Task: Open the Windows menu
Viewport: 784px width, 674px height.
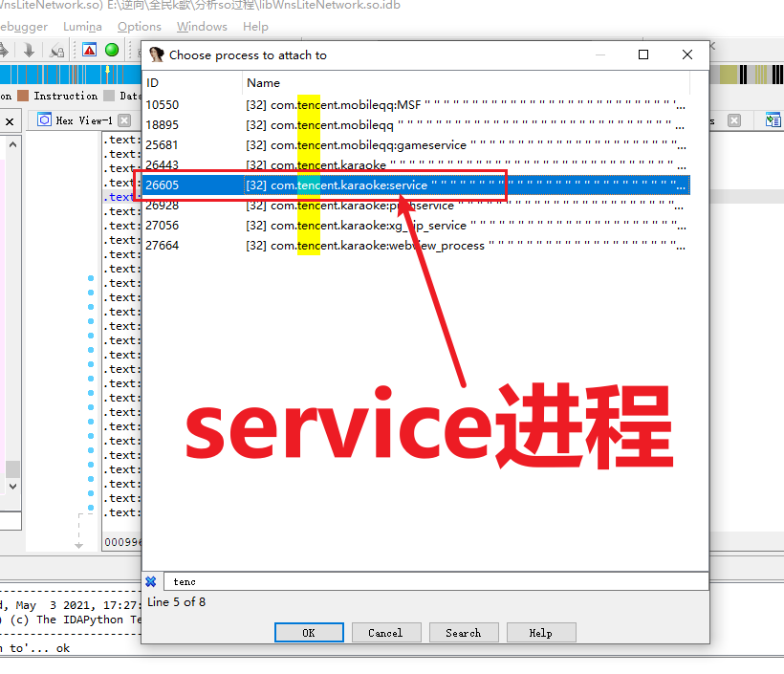Action: 202,27
